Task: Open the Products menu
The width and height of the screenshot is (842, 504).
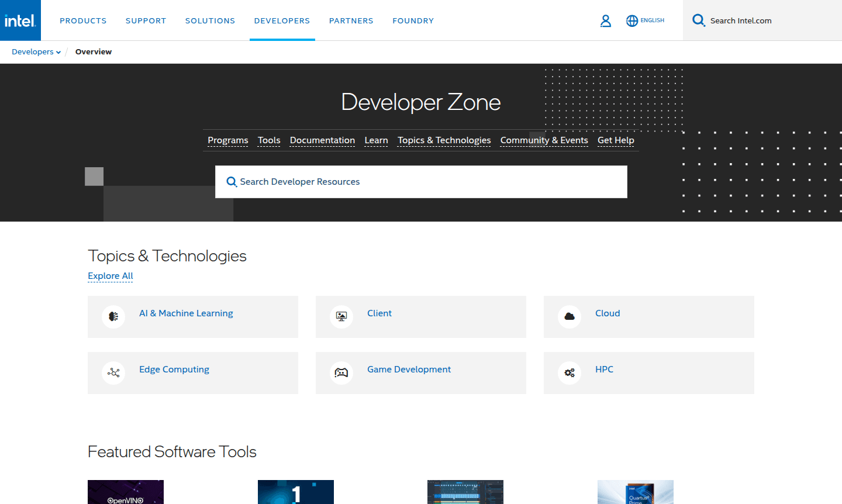Action: pyautogui.click(x=83, y=21)
